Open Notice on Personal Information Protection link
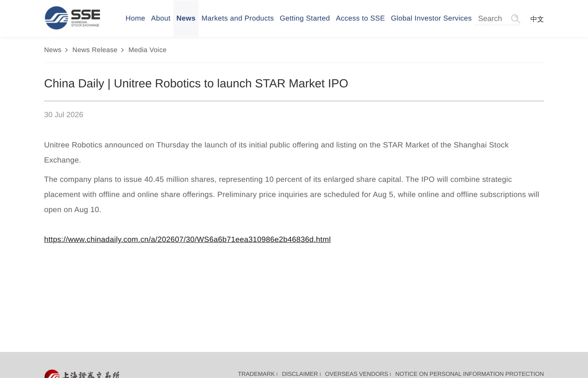 click(x=470, y=374)
